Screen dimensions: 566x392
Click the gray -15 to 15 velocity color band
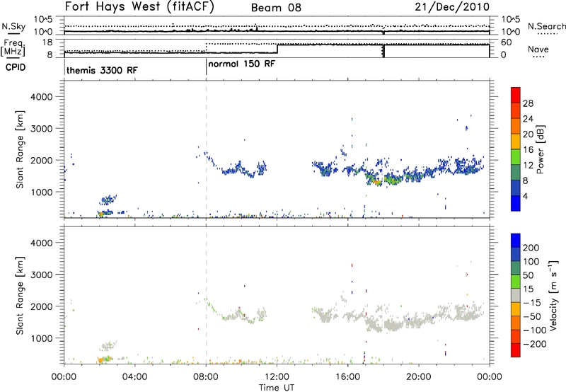(x=516, y=295)
